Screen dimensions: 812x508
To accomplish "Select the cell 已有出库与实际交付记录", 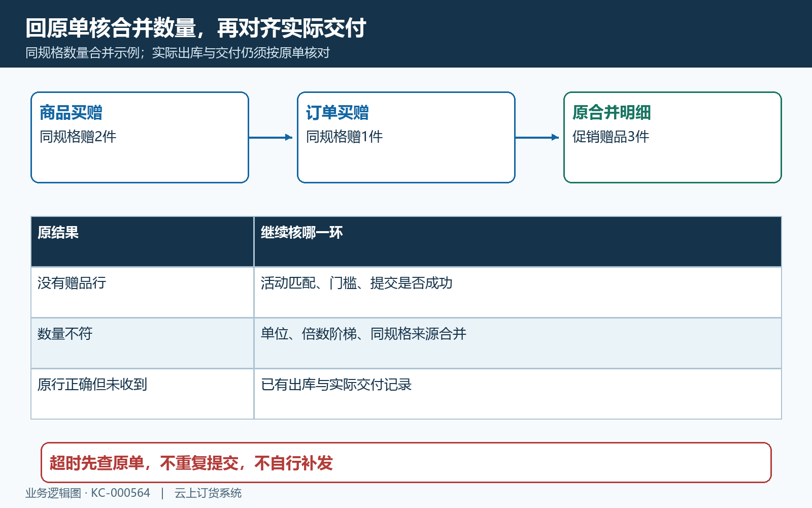I will (518, 394).
